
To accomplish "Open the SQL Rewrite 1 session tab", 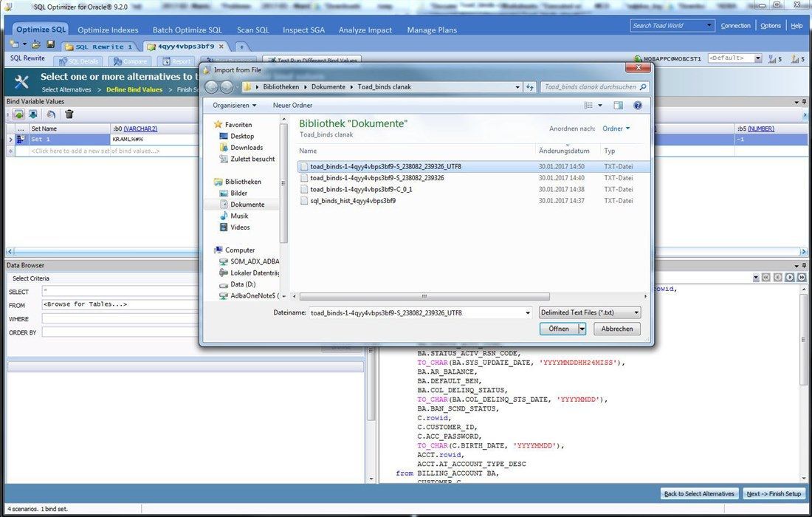I will click(x=99, y=47).
